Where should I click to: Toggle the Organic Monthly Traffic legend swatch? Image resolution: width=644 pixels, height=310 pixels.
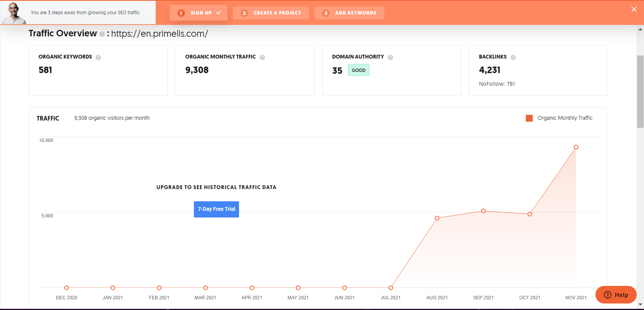tap(529, 118)
